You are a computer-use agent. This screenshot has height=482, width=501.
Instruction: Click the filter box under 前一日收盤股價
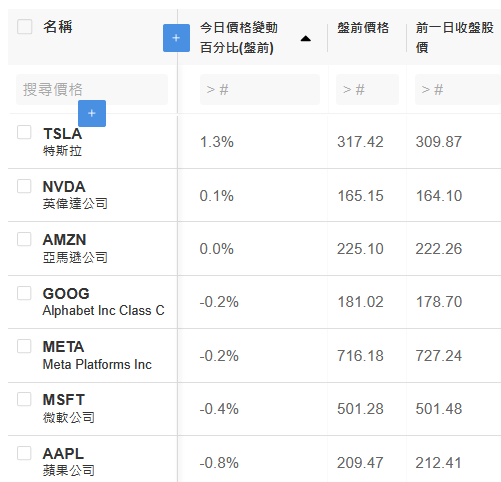[458, 90]
